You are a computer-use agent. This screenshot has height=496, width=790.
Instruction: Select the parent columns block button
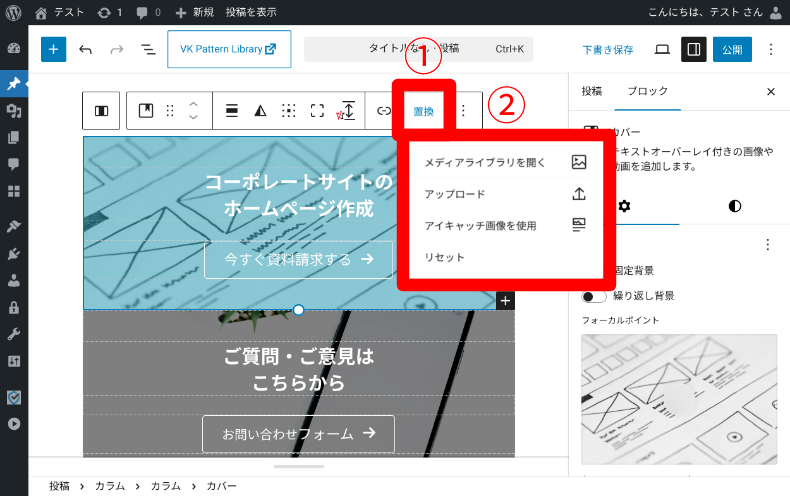click(x=101, y=110)
